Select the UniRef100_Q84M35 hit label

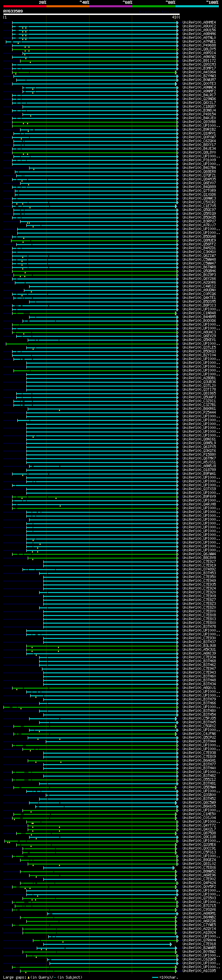(x=199, y=179)
